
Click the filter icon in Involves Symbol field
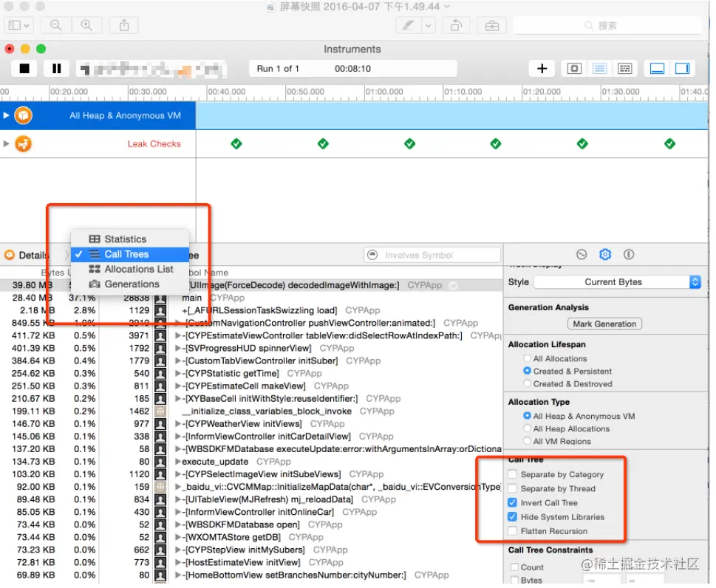coord(372,255)
